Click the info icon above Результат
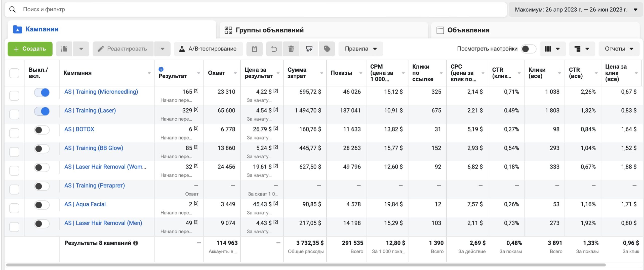The image size is (644, 270). [161, 69]
